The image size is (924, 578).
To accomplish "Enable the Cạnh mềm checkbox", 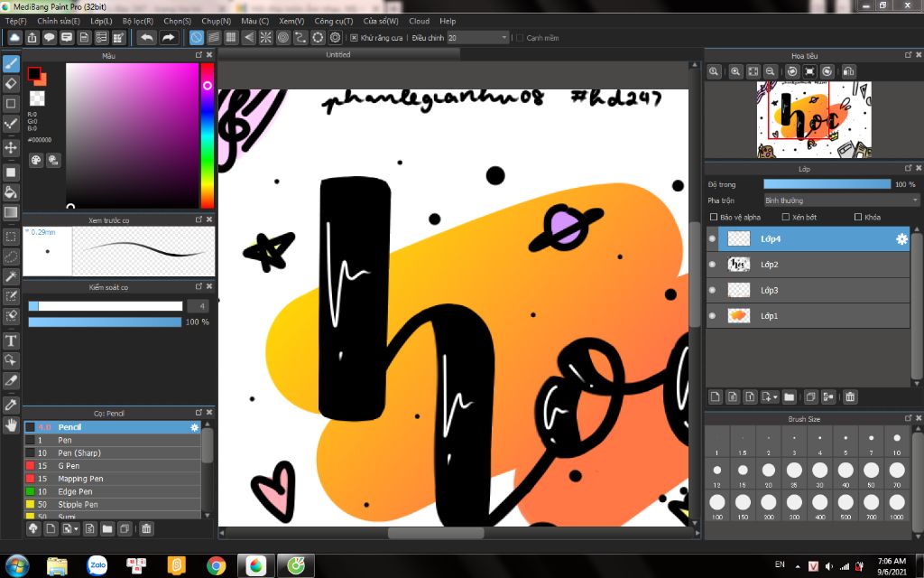I will point(520,38).
